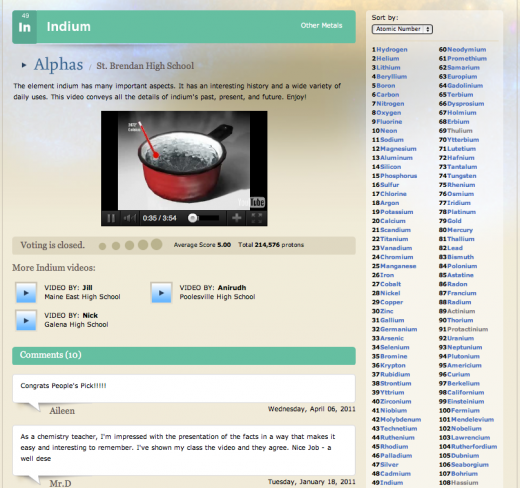Collapse the Alphas disclosure triangle
The width and height of the screenshot is (520, 488).
(24, 65)
